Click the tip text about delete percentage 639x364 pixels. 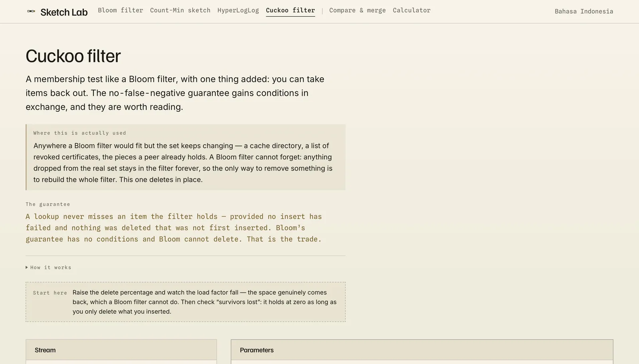coord(204,302)
